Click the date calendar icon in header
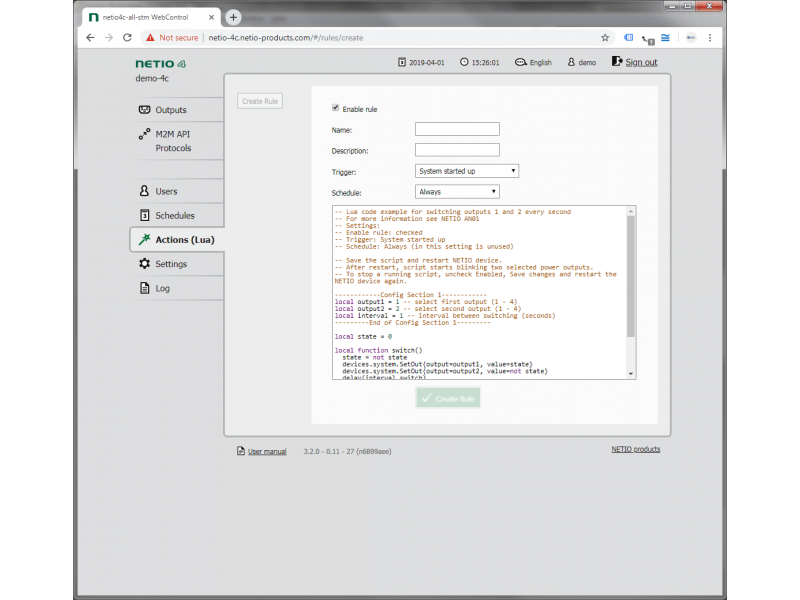Screen dimensions: 800x600 402,62
